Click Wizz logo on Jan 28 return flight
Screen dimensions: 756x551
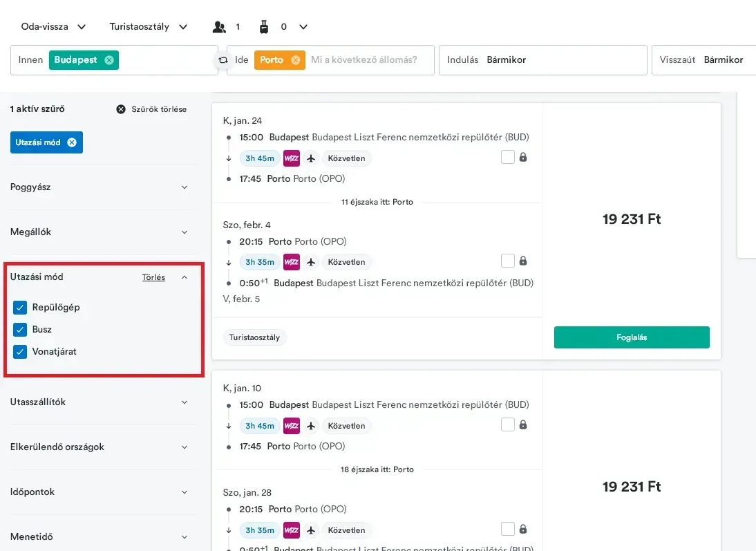pyautogui.click(x=292, y=530)
